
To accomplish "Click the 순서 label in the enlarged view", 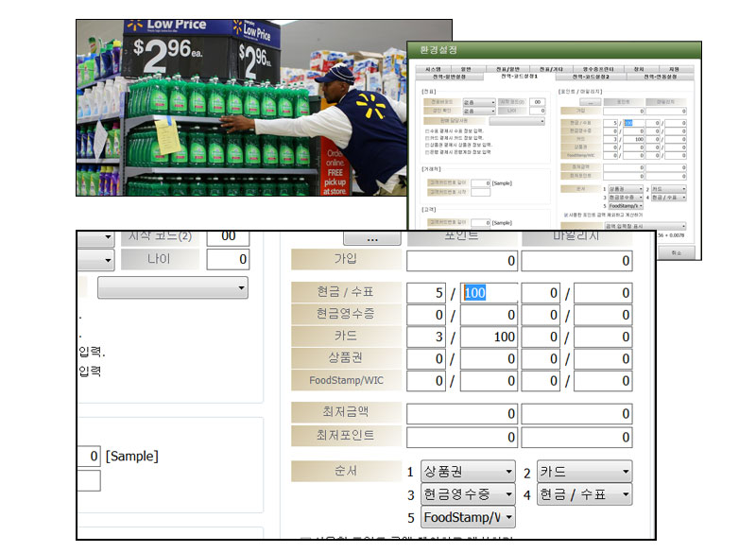I will (x=346, y=471).
